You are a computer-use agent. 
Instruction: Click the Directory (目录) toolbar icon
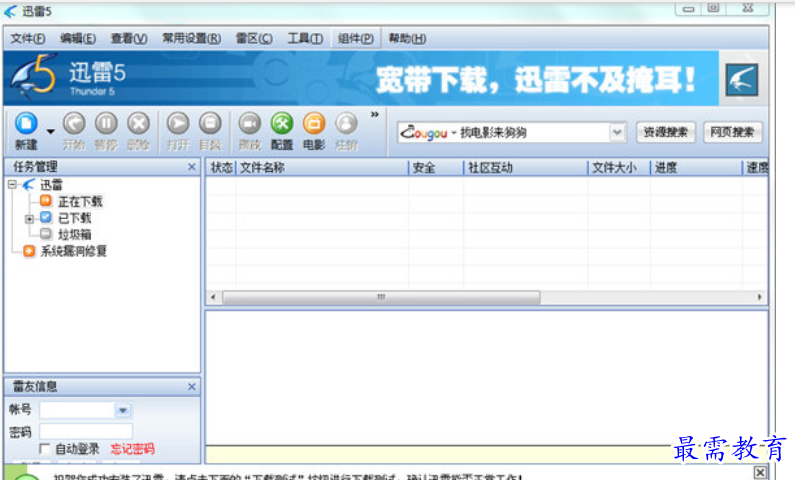tap(210, 124)
